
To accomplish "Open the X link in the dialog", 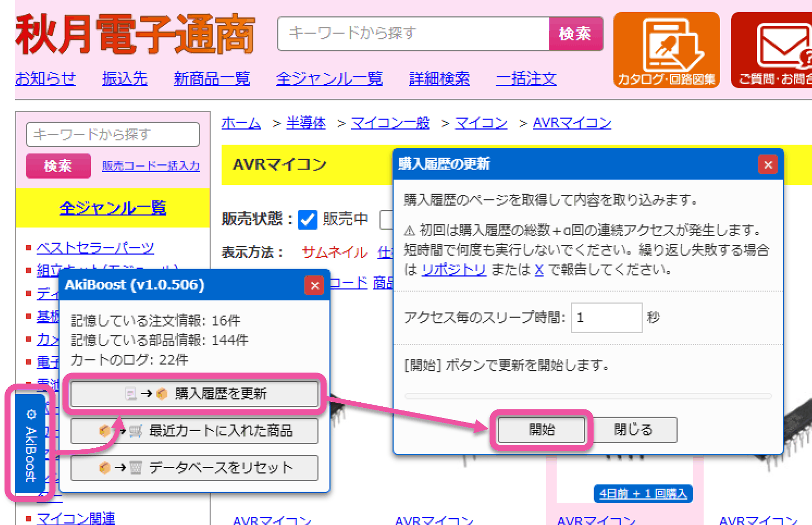I will tap(539, 270).
